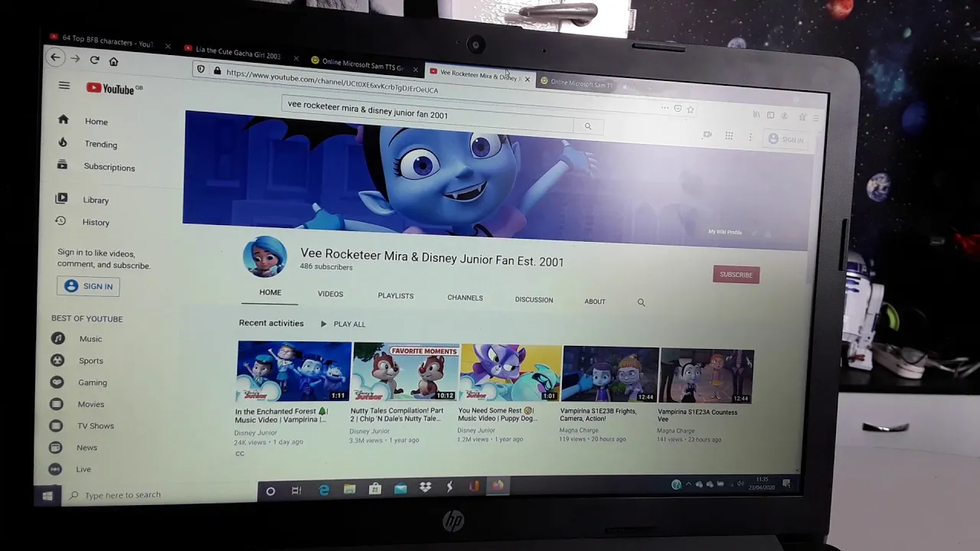The width and height of the screenshot is (980, 551).
Task: Click the browser address bar URL
Action: [332, 82]
